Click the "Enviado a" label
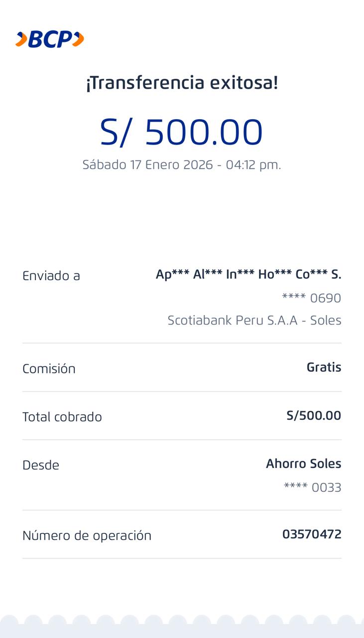The image size is (364, 638). [51, 276]
